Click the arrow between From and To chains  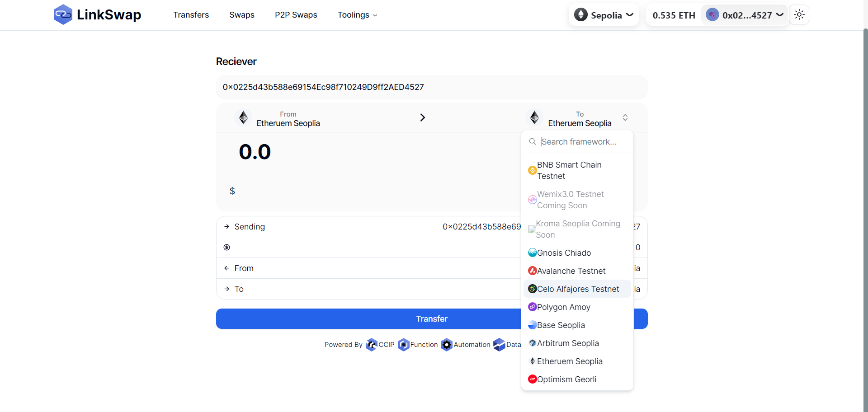pyautogui.click(x=423, y=117)
